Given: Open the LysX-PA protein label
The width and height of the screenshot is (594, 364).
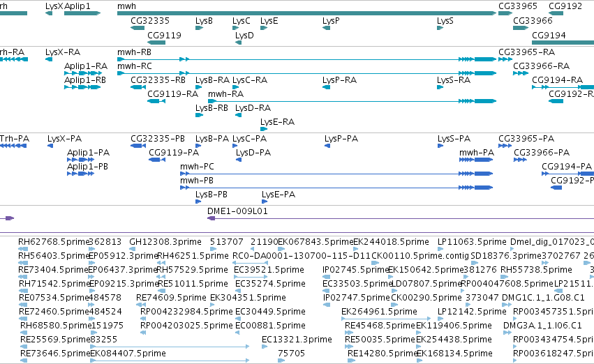Looking at the screenshot, I should point(64,139).
